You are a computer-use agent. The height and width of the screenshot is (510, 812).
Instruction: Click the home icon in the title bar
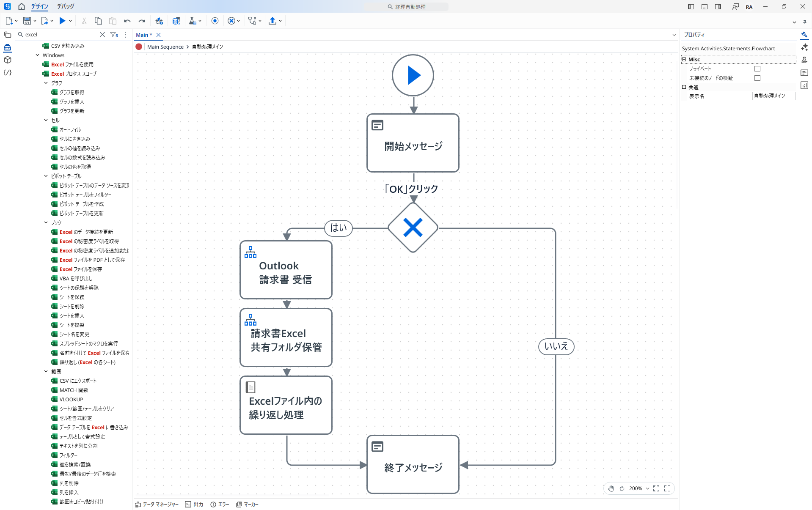tap(22, 6)
